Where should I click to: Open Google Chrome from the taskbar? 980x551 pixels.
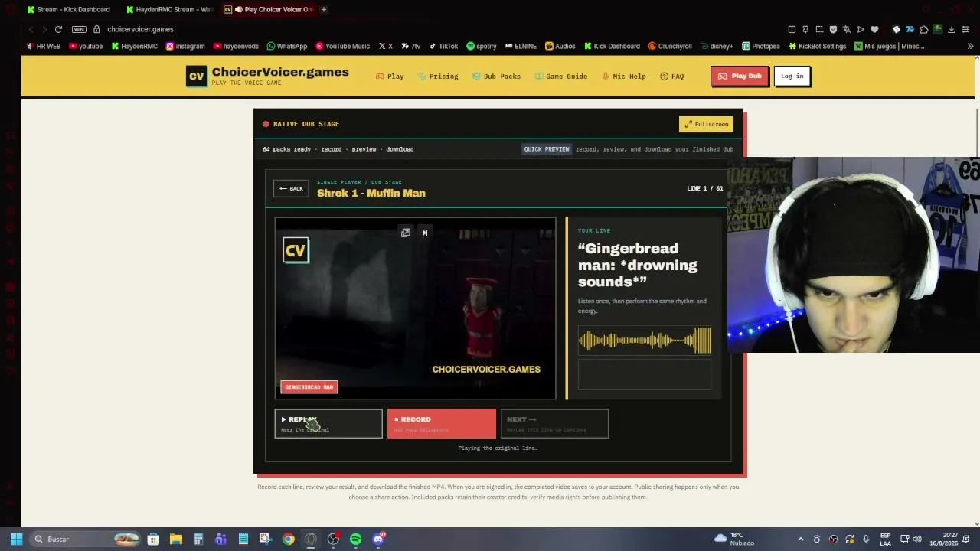[288, 539]
